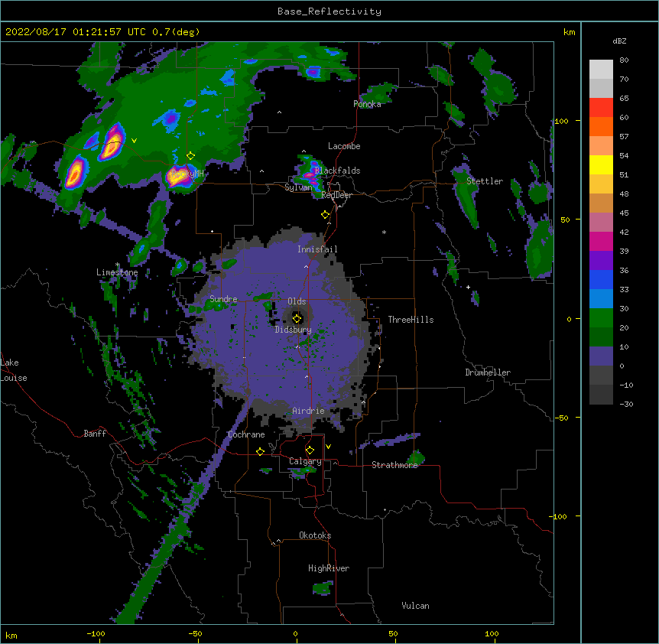Viewport: 659px width, 644px height.
Task: Click the yellow diamond marker at Olds radar center
Action: [297, 318]
